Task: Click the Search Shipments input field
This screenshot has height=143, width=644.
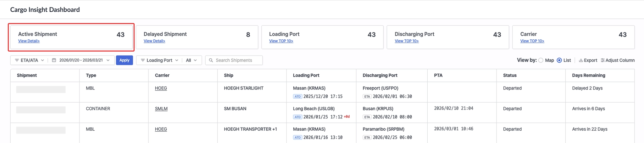Action: pyautogui.click(x=236, y=60)
